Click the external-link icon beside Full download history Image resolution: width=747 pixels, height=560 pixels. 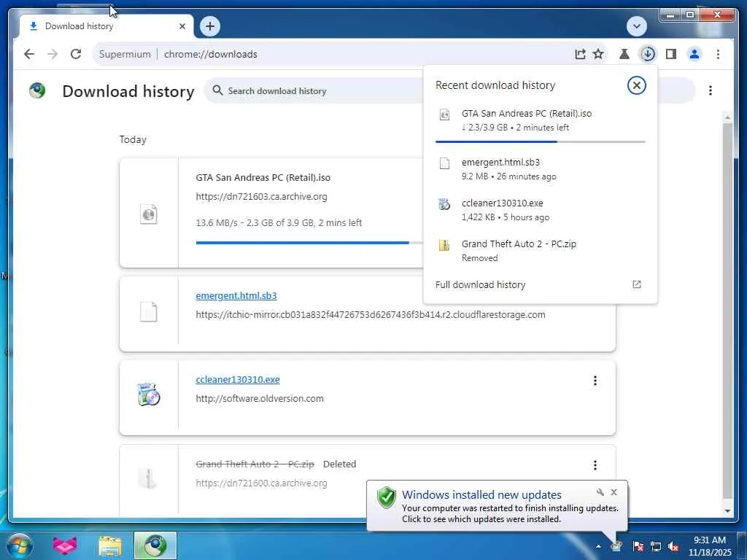click(x=636, y=285)
